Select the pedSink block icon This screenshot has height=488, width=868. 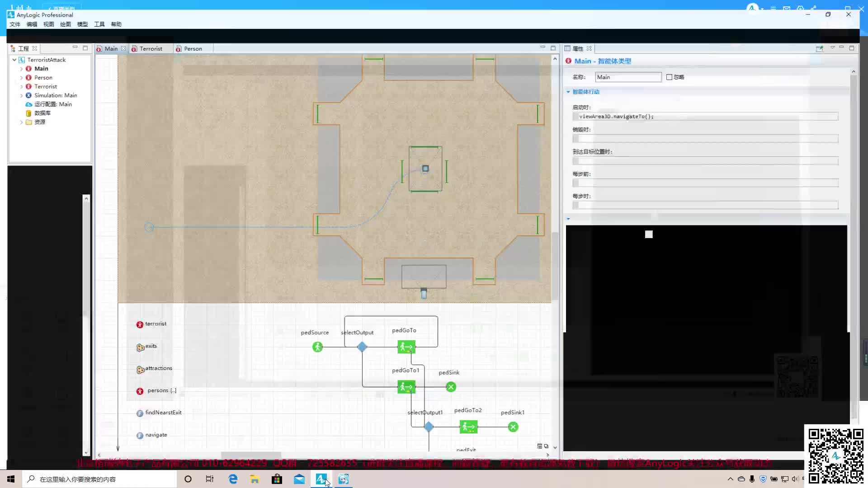pos(451,387)
